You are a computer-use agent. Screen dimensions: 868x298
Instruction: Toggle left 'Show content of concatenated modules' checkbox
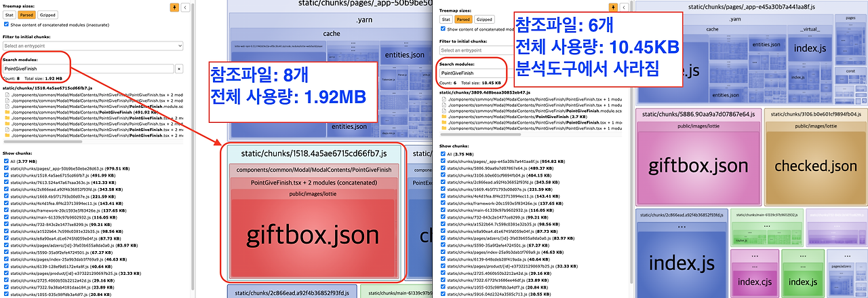click(7, 24)
